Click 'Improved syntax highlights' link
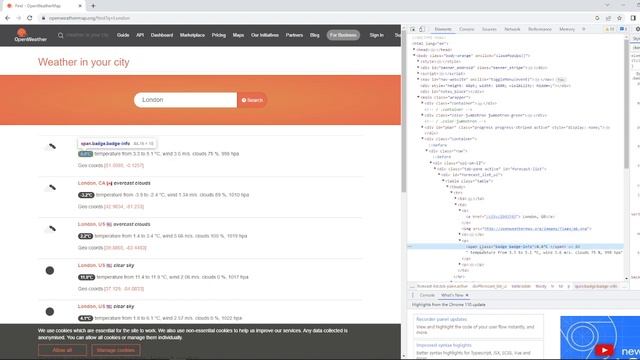 click(444, 345)
